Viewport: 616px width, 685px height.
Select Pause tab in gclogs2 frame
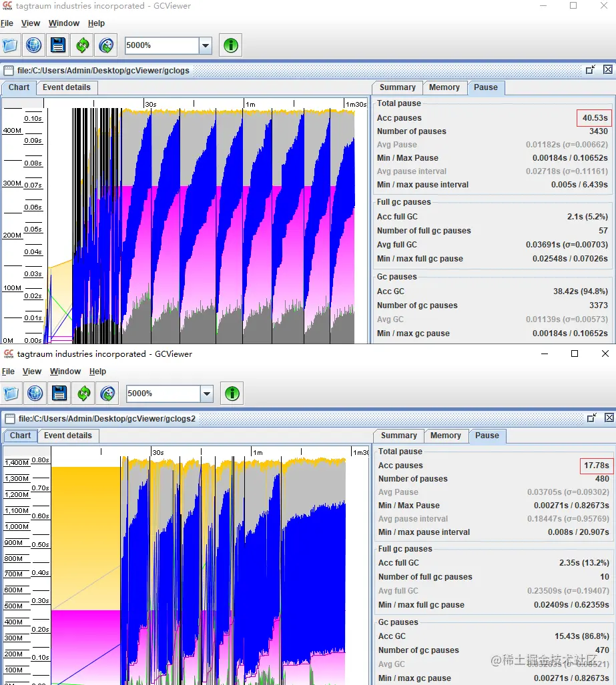487,436
